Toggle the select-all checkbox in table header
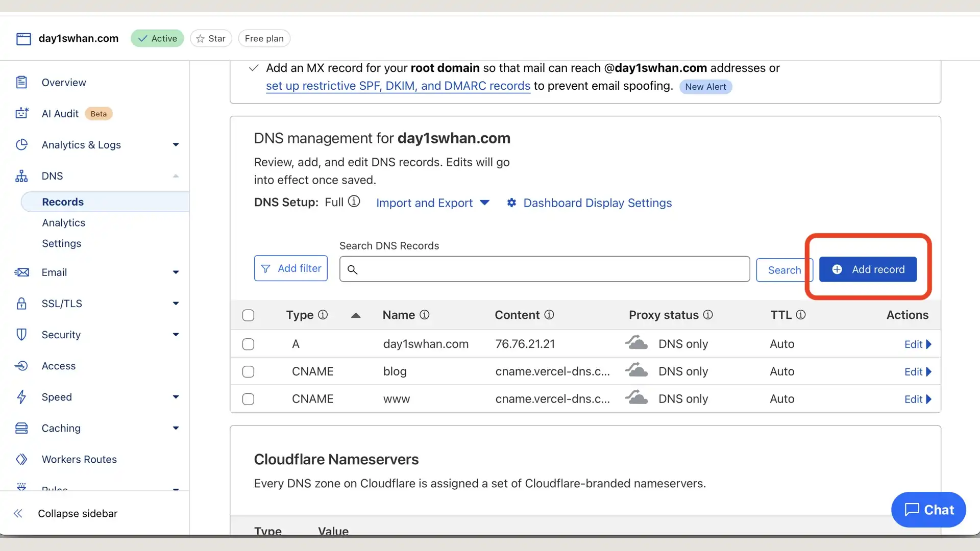This screenshot has height=551, width=980. pos(248,315)
